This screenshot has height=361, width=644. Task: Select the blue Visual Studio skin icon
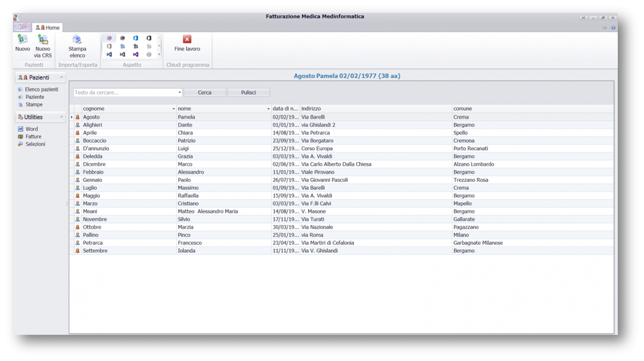[109, 54]
